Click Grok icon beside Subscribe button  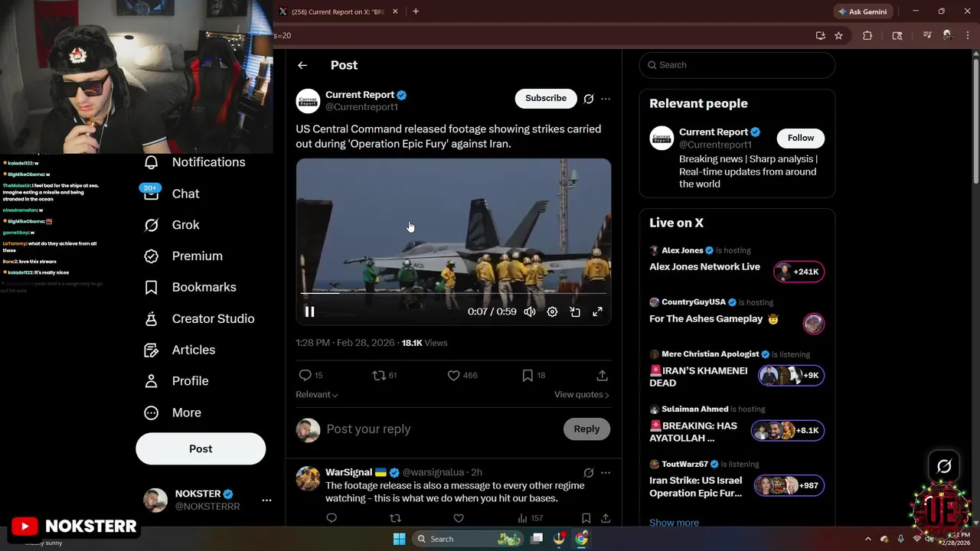tap(589, 99)
